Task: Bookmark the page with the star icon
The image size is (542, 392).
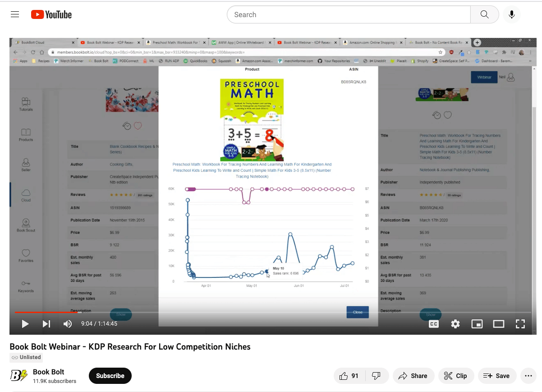Action: pos(441,52)
